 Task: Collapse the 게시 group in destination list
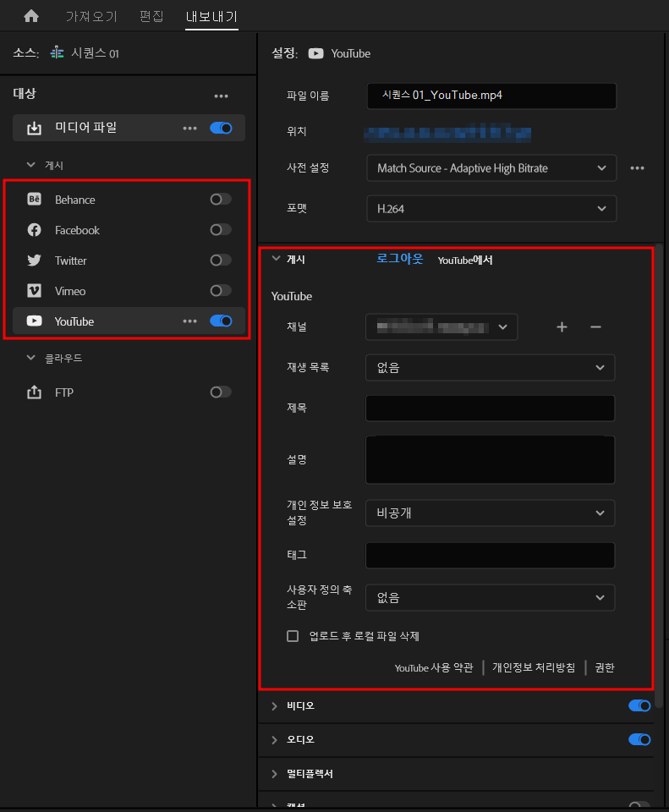31,165
